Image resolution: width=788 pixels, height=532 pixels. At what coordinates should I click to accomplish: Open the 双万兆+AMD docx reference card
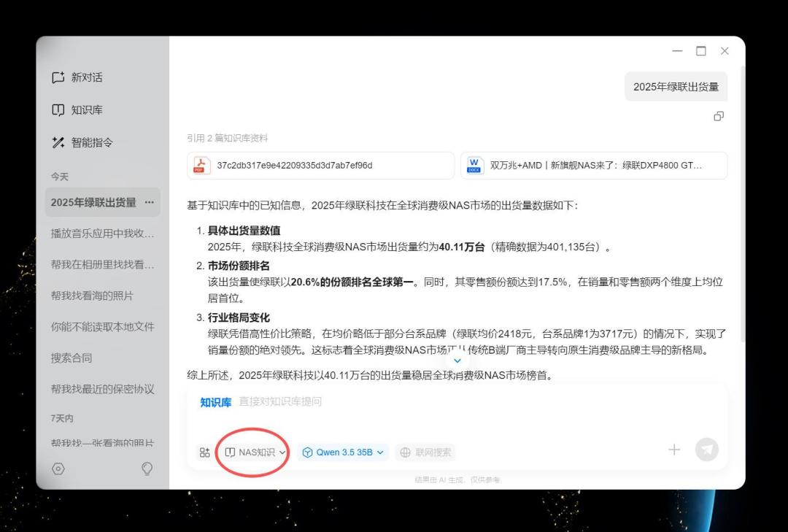pos(594,166)
